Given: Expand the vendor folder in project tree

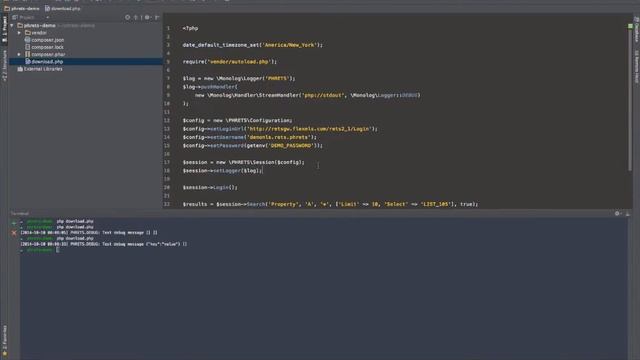Looking at the screenshot, I should pos(19,33).
